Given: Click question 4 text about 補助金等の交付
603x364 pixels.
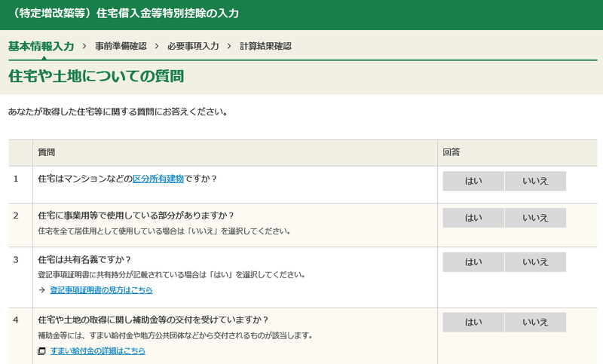Looking at the screenshot, I should [x=154, y=320].
